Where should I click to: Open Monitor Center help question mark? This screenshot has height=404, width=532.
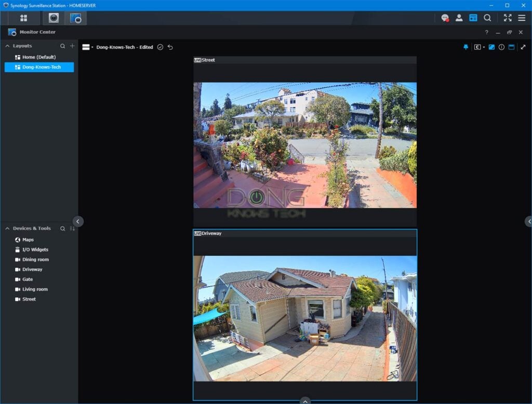click(486, 32)
